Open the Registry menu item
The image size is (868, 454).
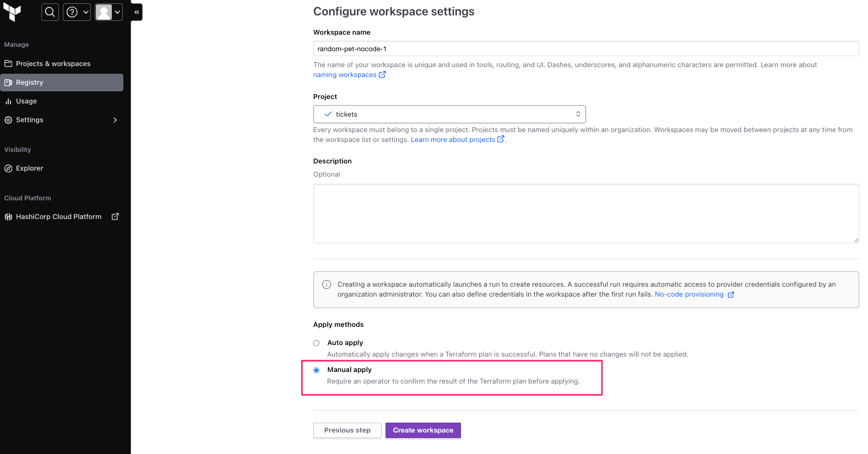[x=29, y=83]
